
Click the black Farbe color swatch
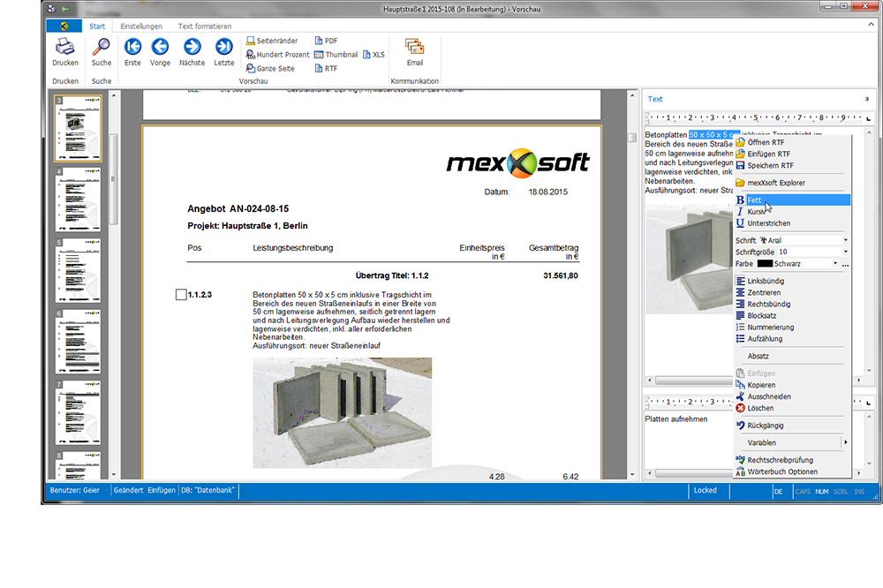[x=765, y=263]
